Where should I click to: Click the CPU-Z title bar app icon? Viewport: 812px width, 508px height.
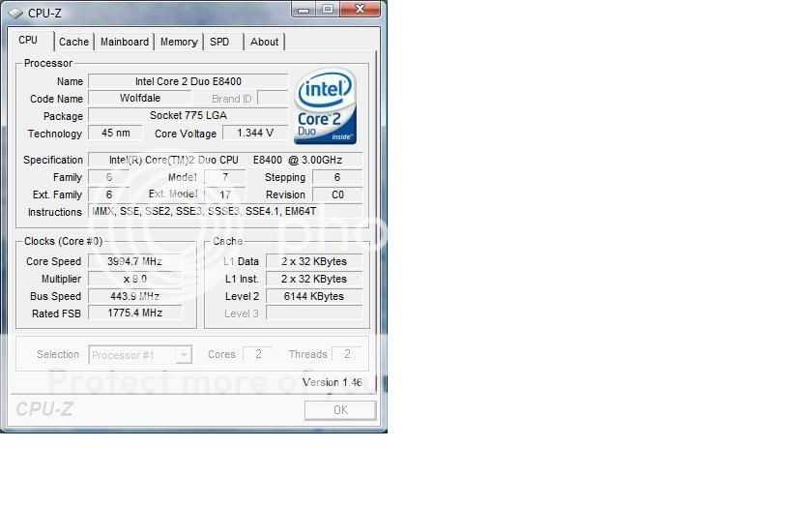coord(14,13)
